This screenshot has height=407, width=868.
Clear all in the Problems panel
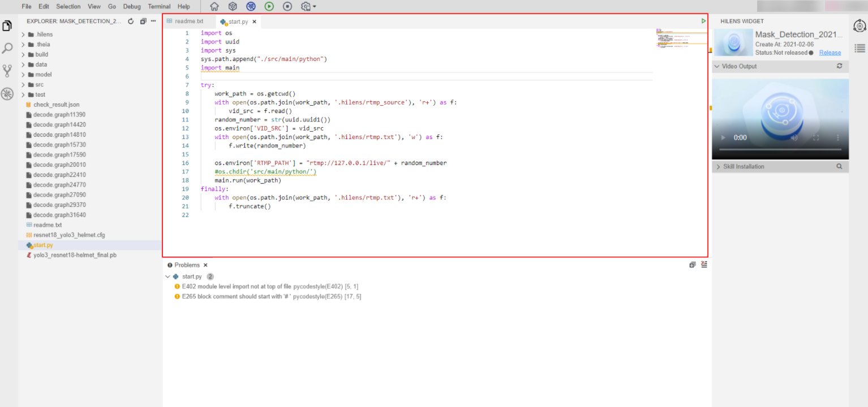click(704, 265)
